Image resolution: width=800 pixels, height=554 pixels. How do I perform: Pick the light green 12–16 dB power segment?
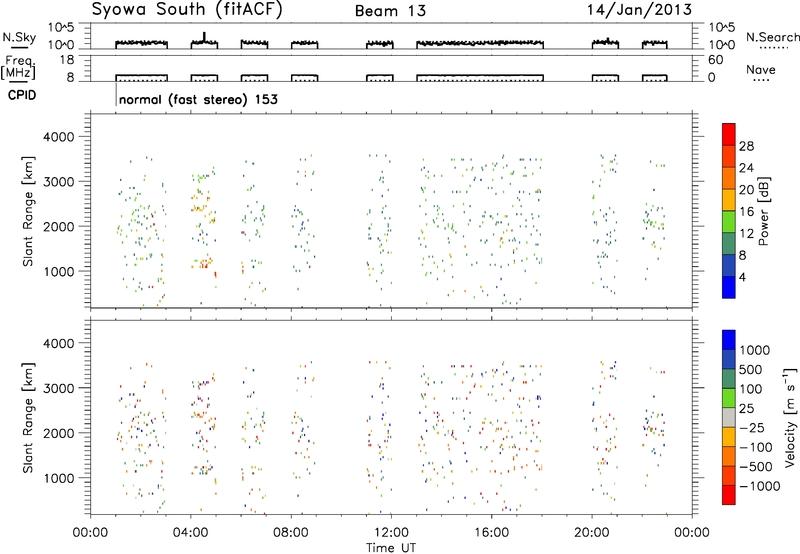point(729,222)
